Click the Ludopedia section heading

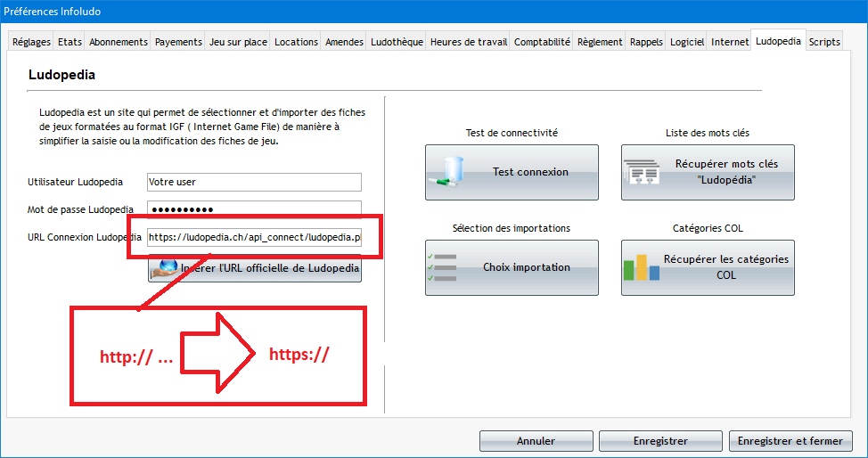(x=61, y=75)
